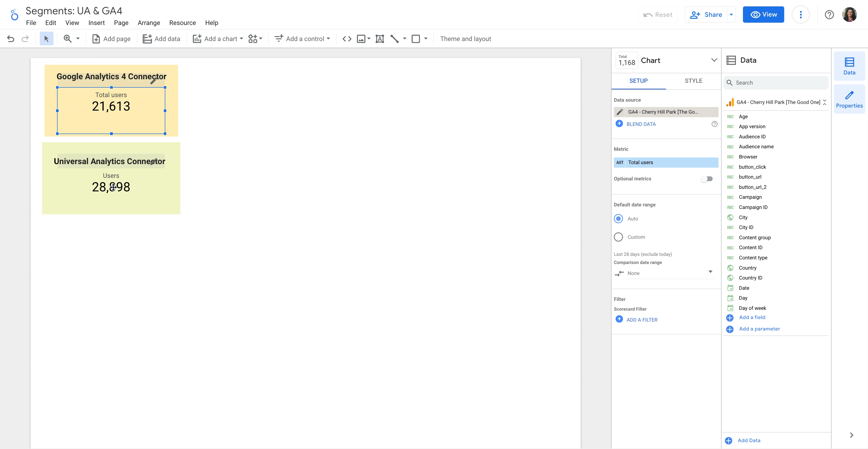The image size is (868, 449).
Task: Toggle the Optional metrics switch
Action: pos(708,179)
